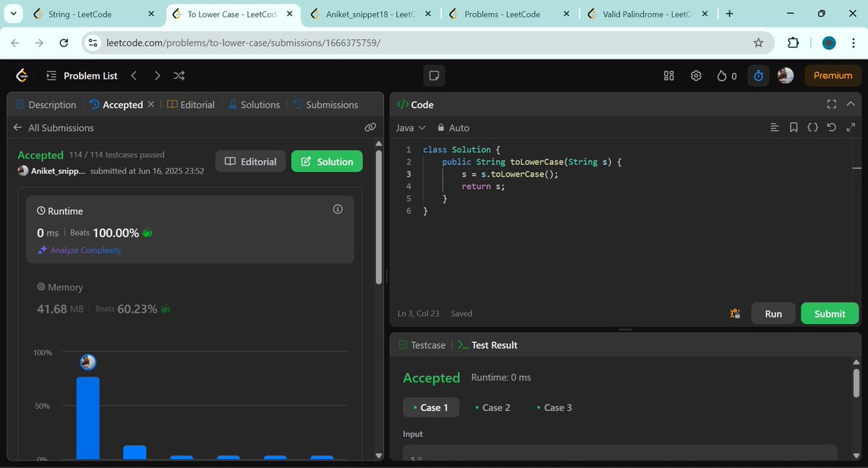Open the Chrome three-dot menu
The image size is (868, 468).
(x=852, y=43)
